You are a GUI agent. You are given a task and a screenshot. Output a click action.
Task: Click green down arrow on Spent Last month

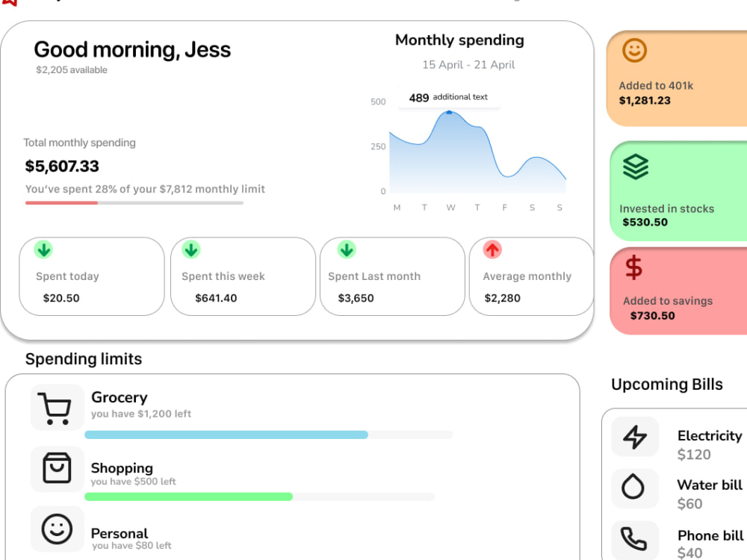[347, 249]
